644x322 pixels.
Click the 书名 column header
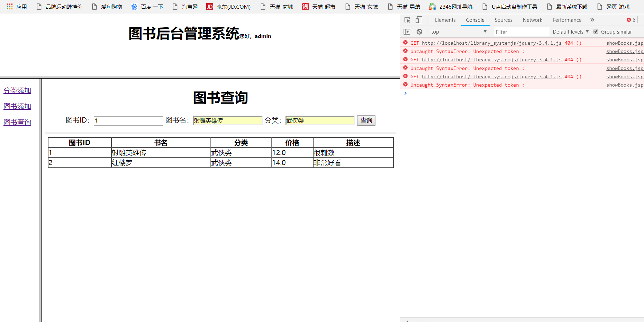161,143
